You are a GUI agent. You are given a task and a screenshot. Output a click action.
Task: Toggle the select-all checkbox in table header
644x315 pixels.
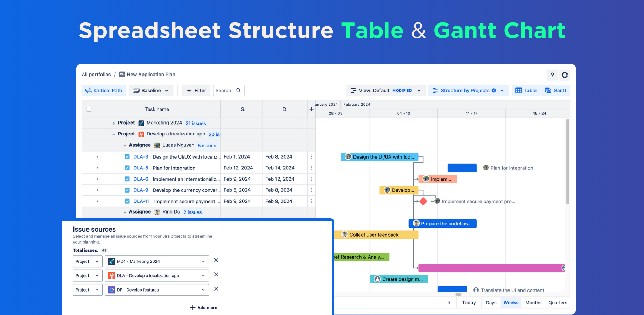pyautogui.click(x=89, y=109)
